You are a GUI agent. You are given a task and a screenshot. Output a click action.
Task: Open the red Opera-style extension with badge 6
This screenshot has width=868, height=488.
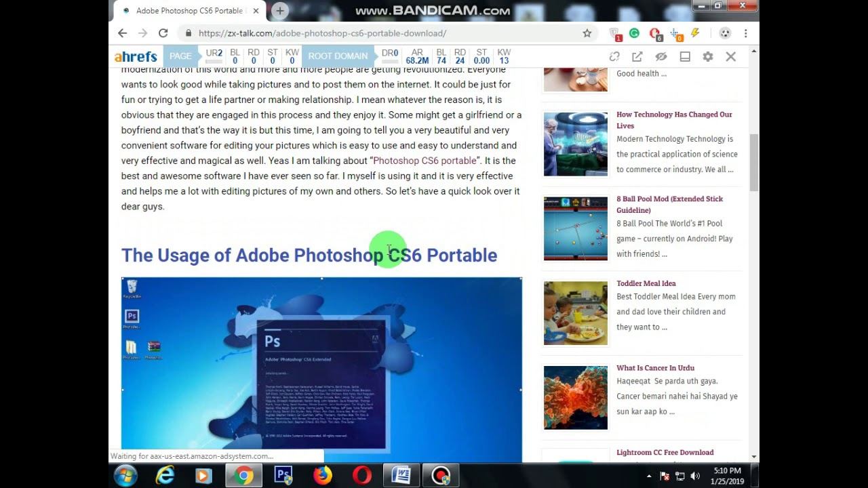click(654, 33)
